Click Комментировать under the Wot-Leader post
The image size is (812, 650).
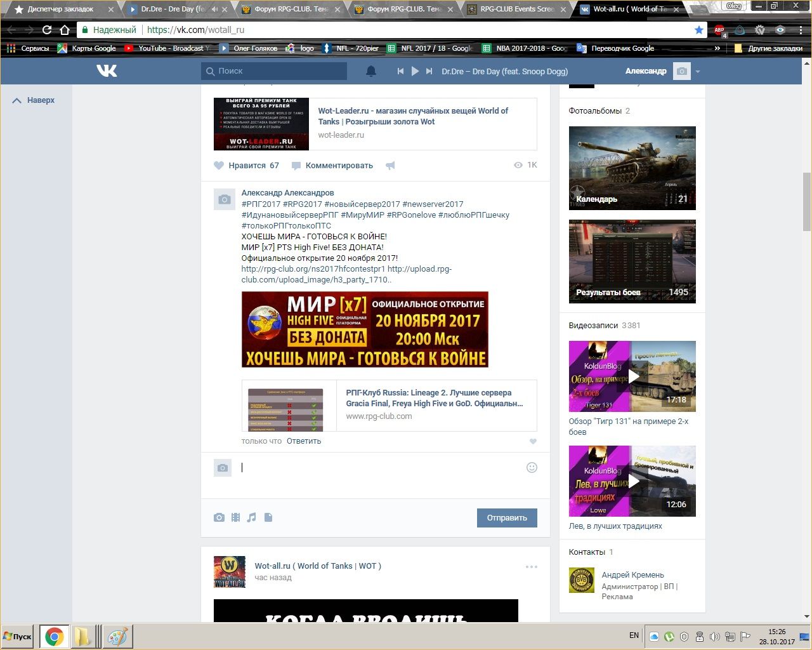click(332, 166)
